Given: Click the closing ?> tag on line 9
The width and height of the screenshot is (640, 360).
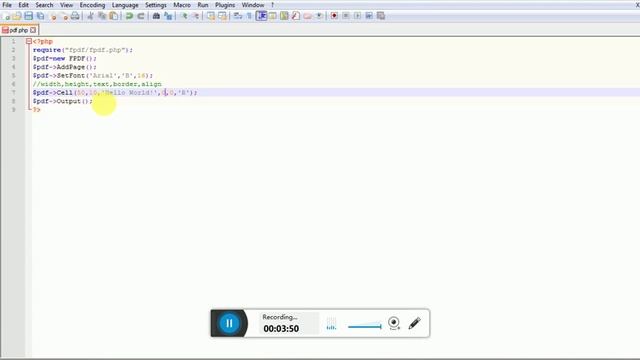Looking at the screenshot, I should 37,110.
